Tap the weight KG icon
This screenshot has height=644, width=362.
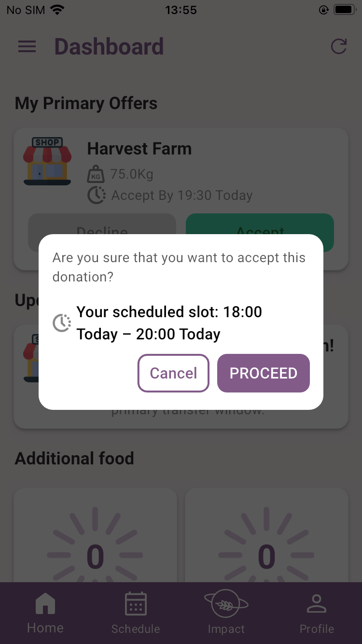pyautogui.click(x=96, y=174)
